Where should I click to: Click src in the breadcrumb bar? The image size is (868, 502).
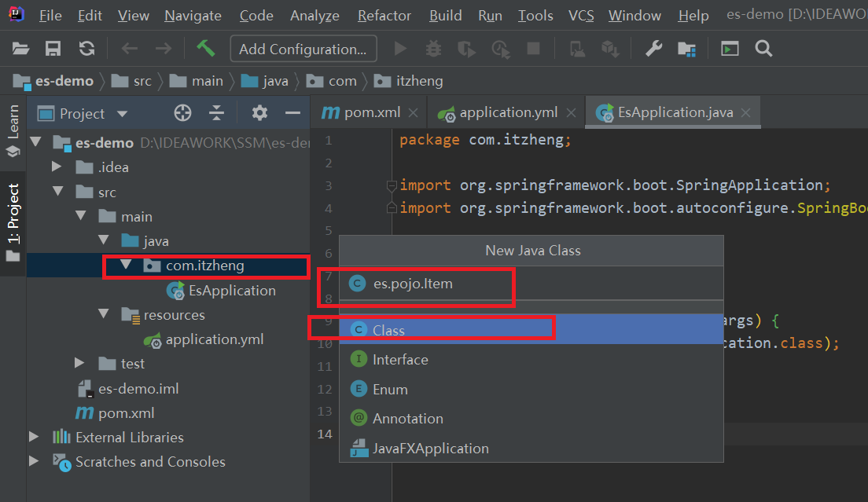tap(132, 81)
